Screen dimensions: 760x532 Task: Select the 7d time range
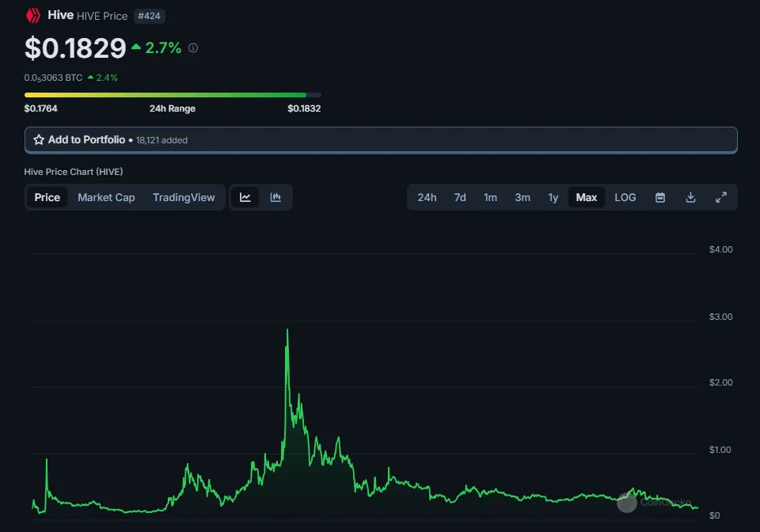[x=460, y=197]
